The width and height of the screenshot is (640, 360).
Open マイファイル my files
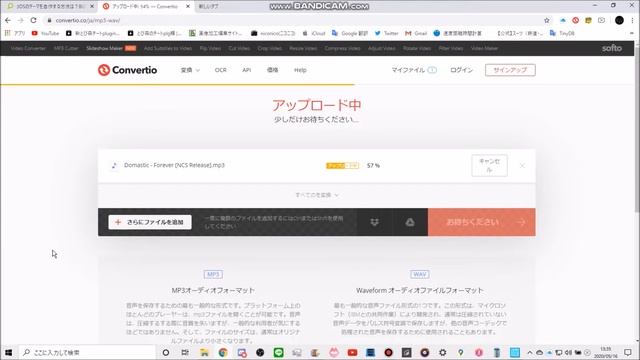414,70
